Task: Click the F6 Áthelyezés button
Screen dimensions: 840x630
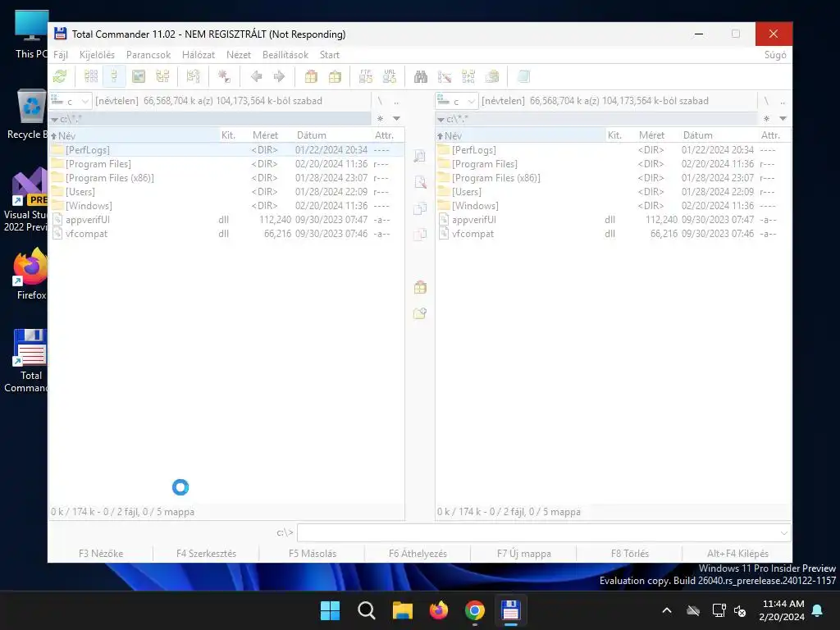Action: pos(418,554)
